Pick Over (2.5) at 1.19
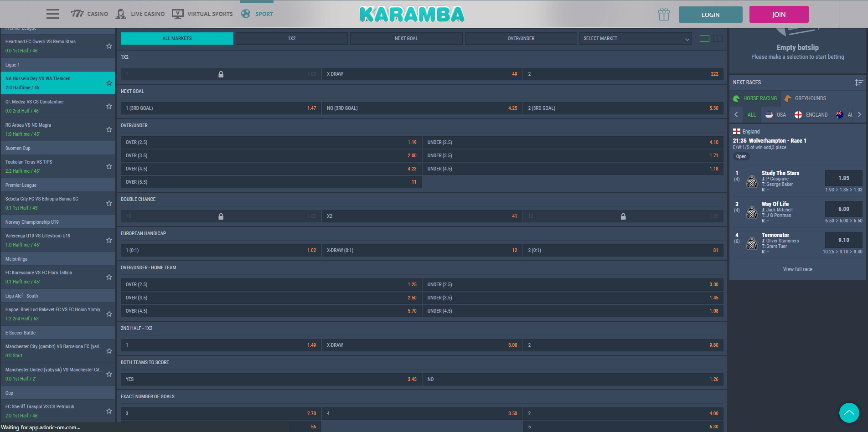Screen dimensions: 868x432 [271, 142]
